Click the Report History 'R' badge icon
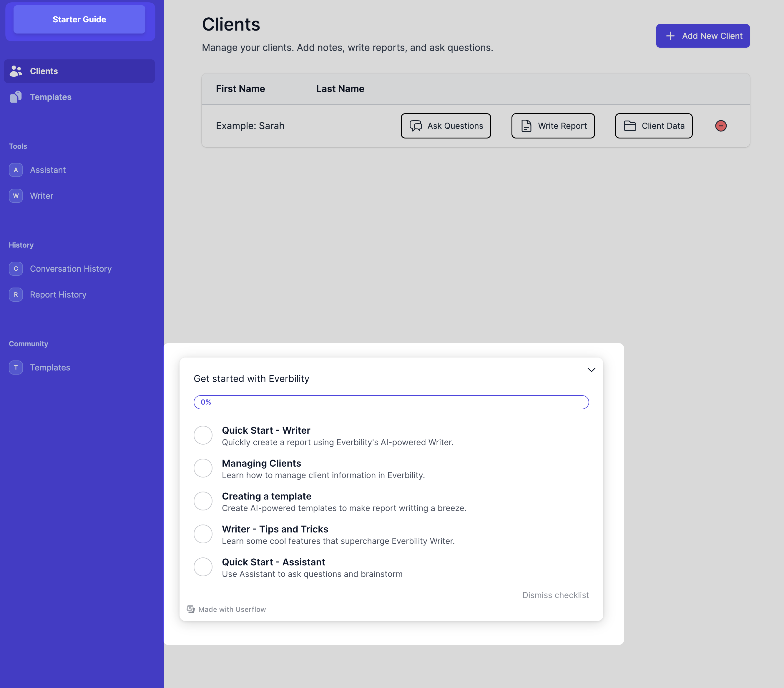Screen dimensions: 784x688 point(16,294)
